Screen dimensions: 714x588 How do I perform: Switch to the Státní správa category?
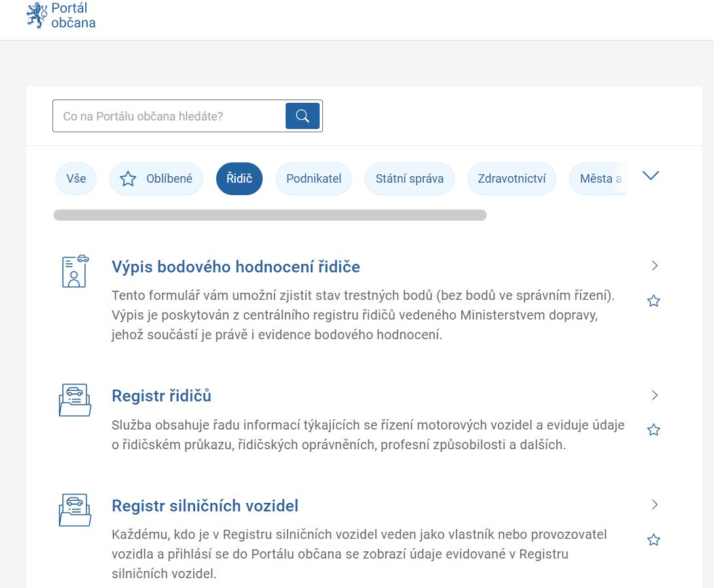pos(409,179)
